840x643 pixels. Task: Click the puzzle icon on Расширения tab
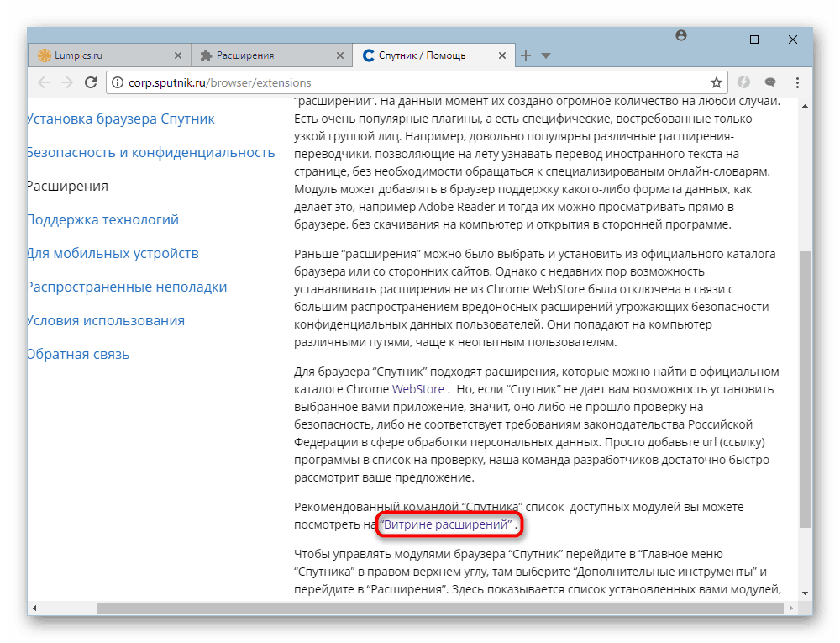pyautogui.click(x=206, y=55)
